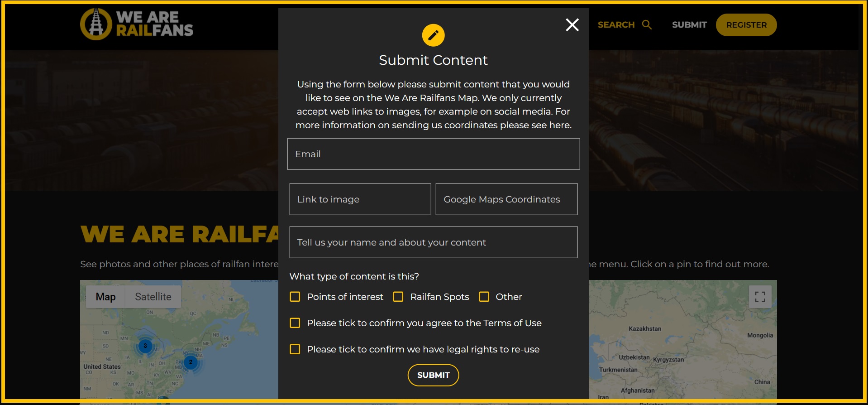Click the REGISTER button in header
868x405 pixels.
(746, 25)
